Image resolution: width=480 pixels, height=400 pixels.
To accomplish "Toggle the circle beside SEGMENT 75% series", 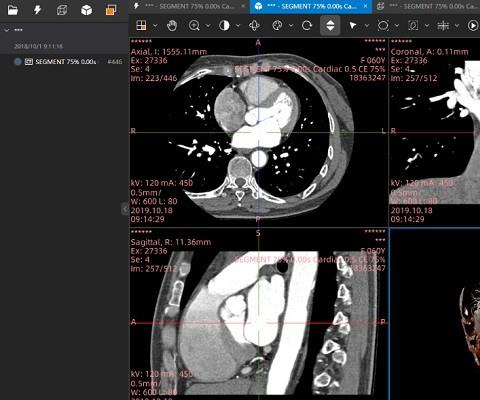I will [x=18, y=62].
